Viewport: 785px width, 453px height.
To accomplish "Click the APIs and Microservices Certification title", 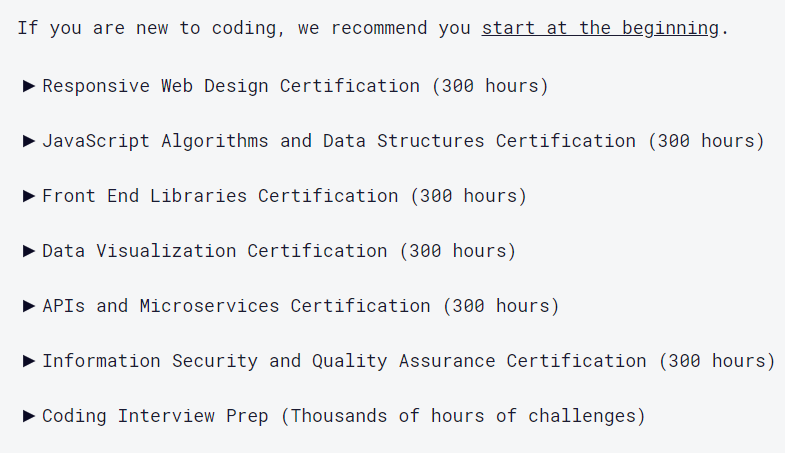I will point(235,306).
